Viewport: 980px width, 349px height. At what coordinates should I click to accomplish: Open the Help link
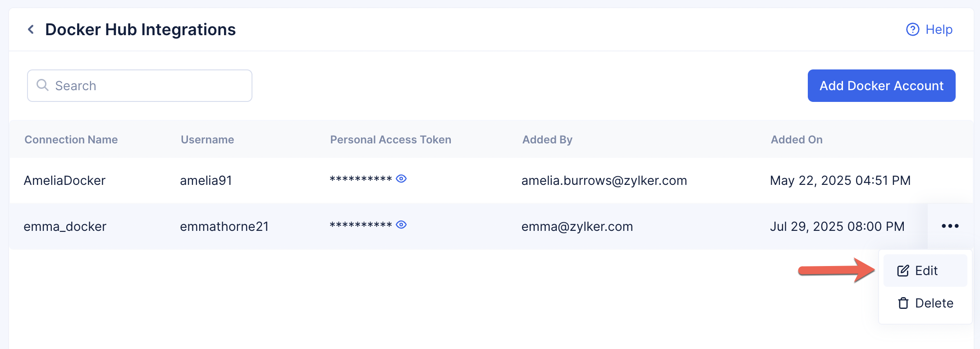tap(939, 30)
